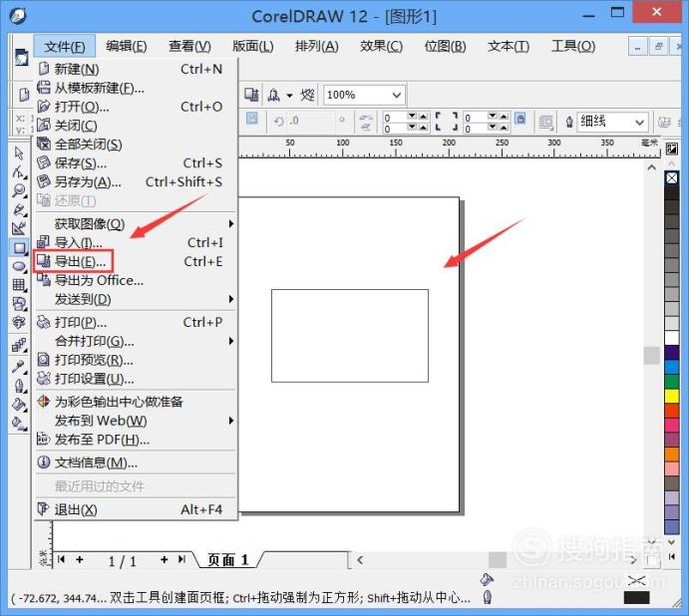Go to the first page navigation button

61,559
